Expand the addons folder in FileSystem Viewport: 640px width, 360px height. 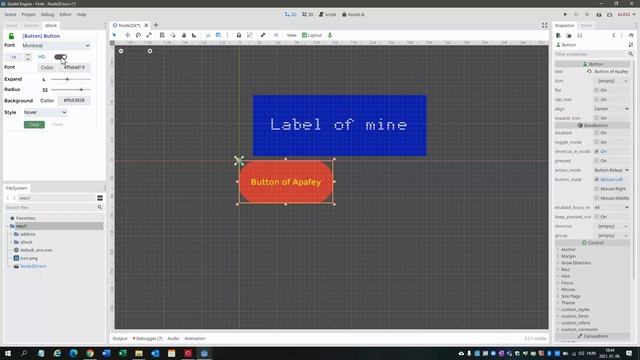coord(11,234)
